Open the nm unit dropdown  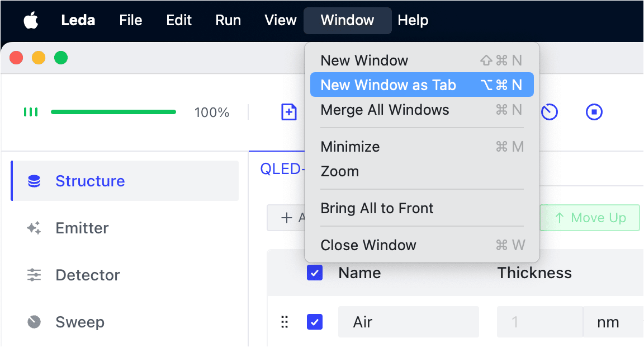(613, 321)
